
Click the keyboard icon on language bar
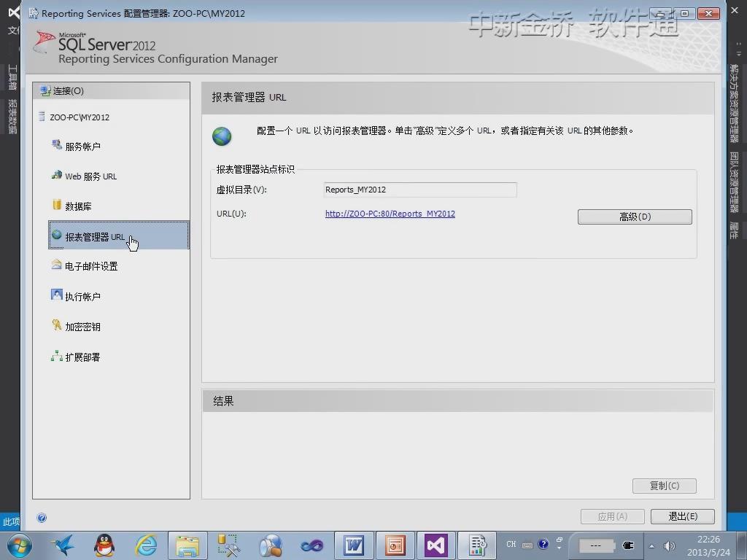(527, 545)
